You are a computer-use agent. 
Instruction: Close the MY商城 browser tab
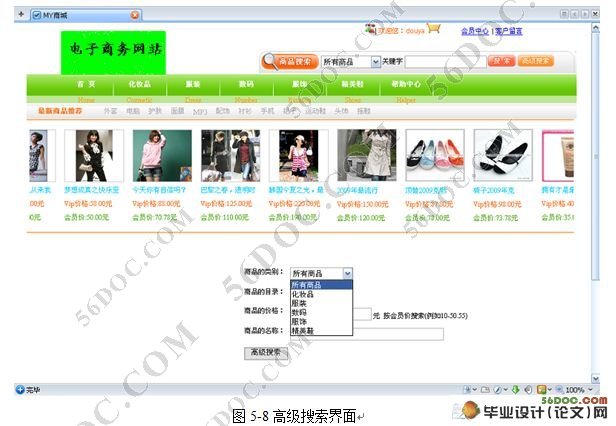point(135,15)
